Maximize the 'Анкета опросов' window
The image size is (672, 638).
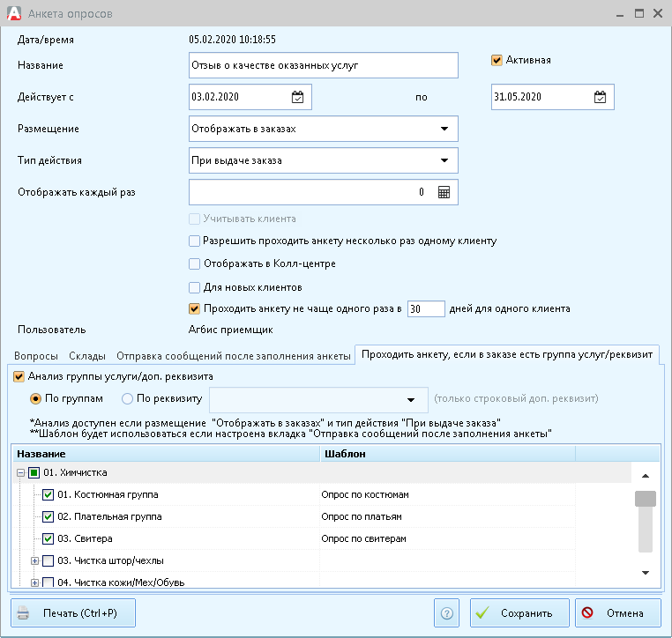[639, 13]
